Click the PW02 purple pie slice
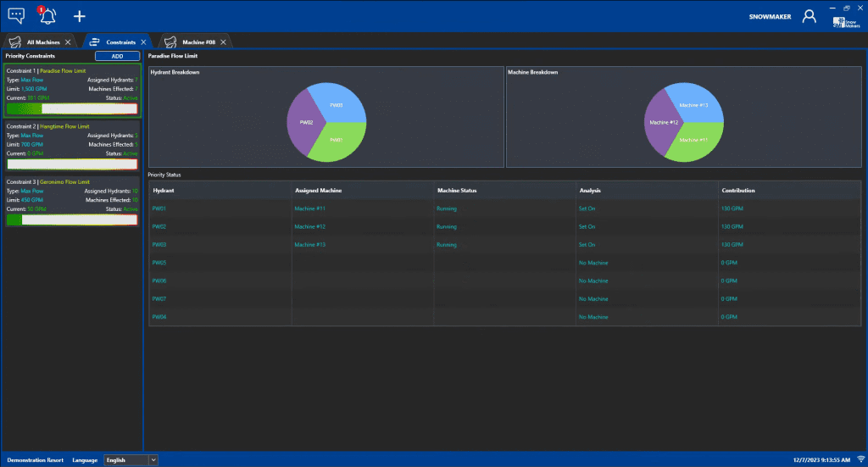The image size is (868, 467). (303, 123)
